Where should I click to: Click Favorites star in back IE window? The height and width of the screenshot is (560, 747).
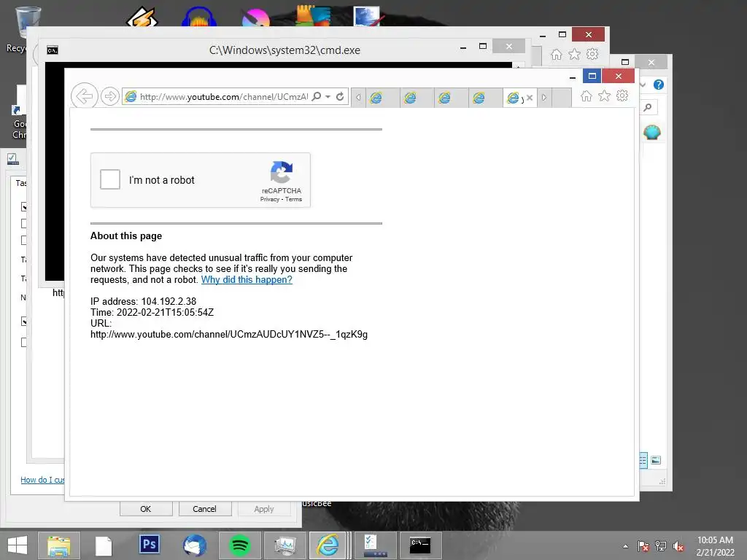click(x=575, y=54)
